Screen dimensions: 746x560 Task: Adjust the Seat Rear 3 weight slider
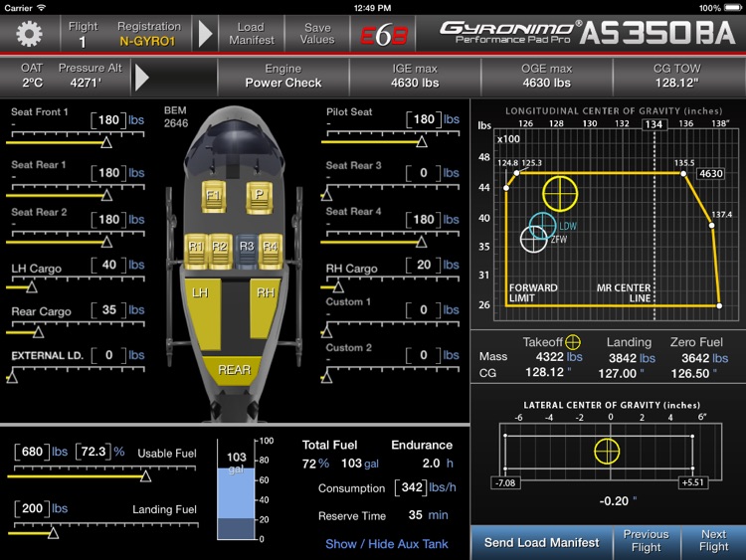coord(326,195)
